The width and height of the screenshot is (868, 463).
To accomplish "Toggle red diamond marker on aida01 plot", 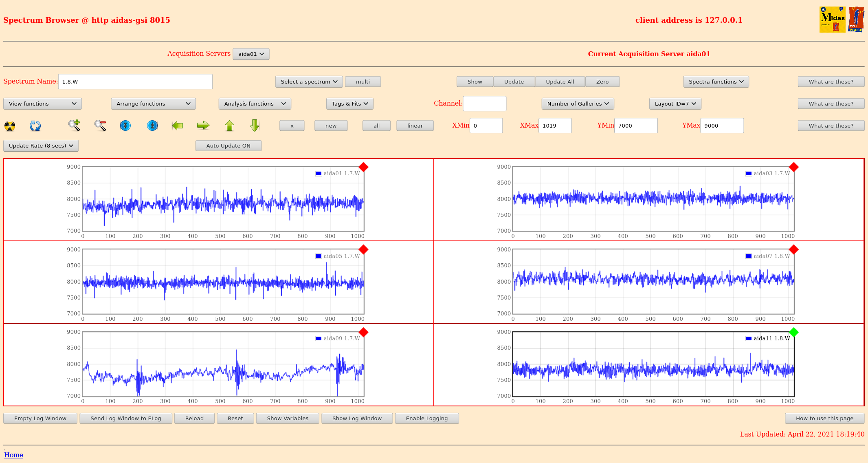I will coord(363,167).
